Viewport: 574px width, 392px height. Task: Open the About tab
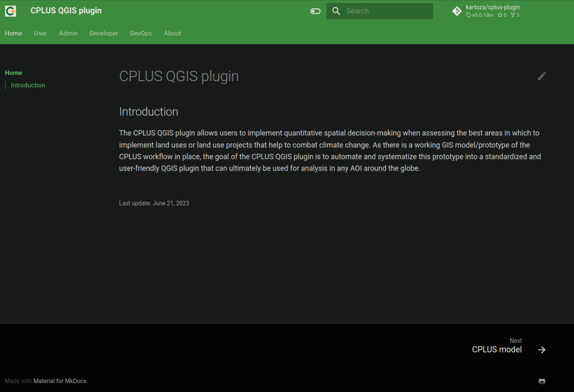pos(172,33)
